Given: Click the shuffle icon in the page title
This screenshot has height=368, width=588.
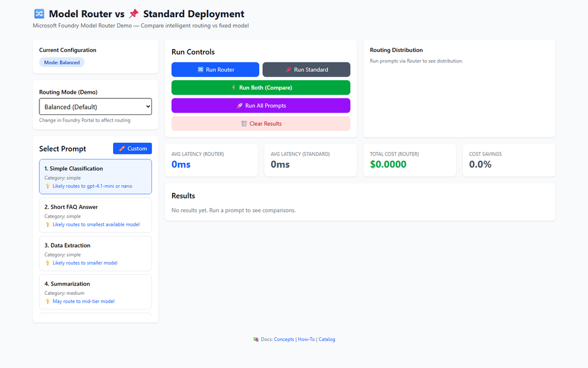Looking at the screenshot, I should click(x=39, y=14).
